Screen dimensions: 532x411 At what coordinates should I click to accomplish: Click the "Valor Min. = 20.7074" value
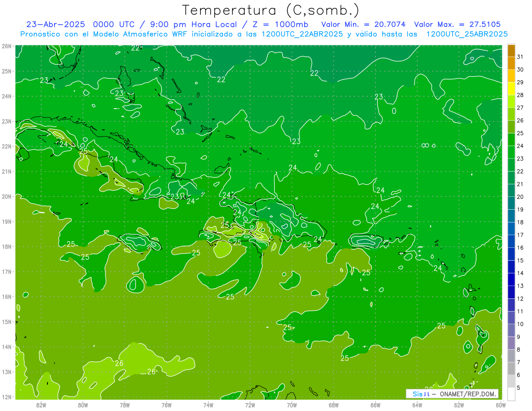[x=364, y=24]
